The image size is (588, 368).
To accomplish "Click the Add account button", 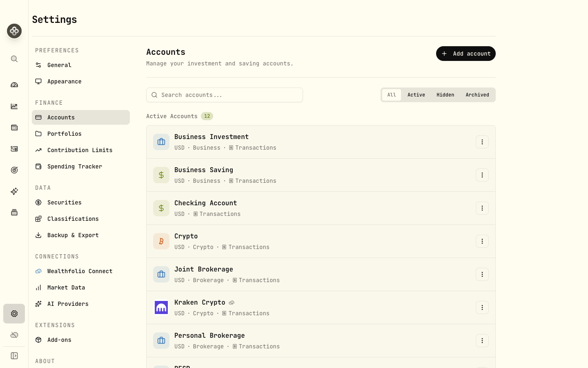I will [466, 54].
